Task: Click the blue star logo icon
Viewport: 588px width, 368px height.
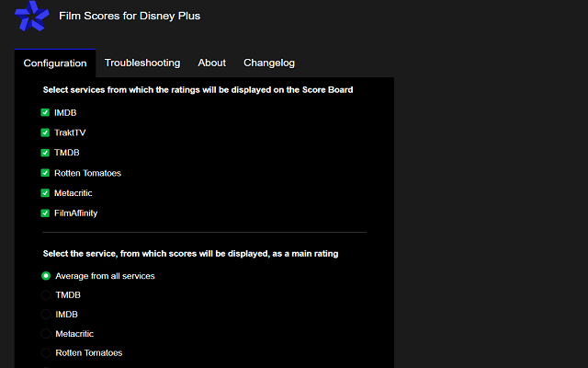Action: coord(32,16)
